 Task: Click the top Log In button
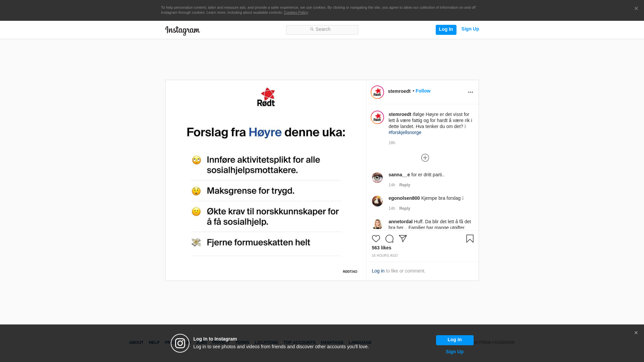[446, 29]
